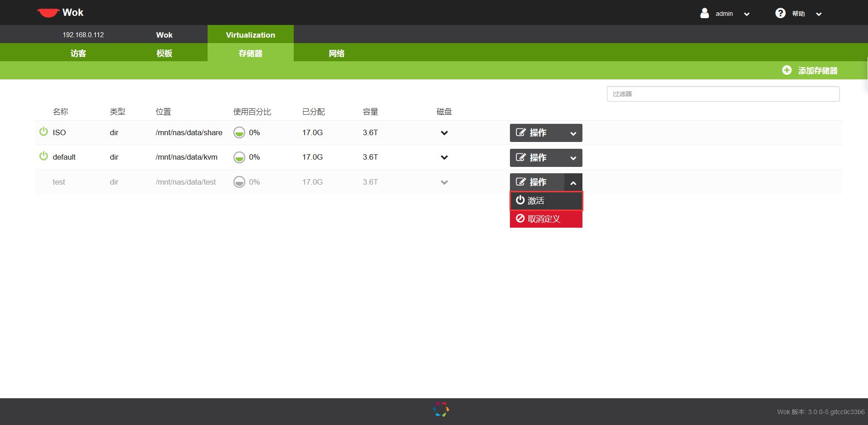868x425 pixels.
Task: Switch to the Wok tab
Action: [x=165, y=34]
